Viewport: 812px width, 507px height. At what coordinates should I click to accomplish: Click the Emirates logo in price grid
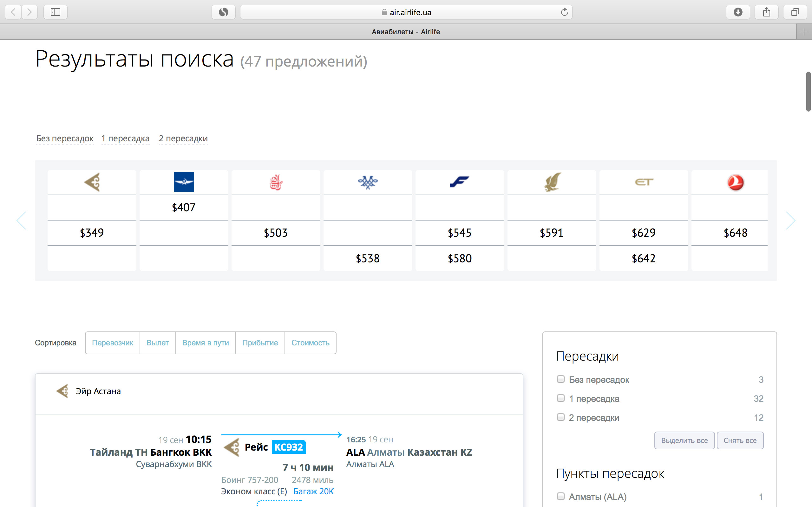[276, 182]
